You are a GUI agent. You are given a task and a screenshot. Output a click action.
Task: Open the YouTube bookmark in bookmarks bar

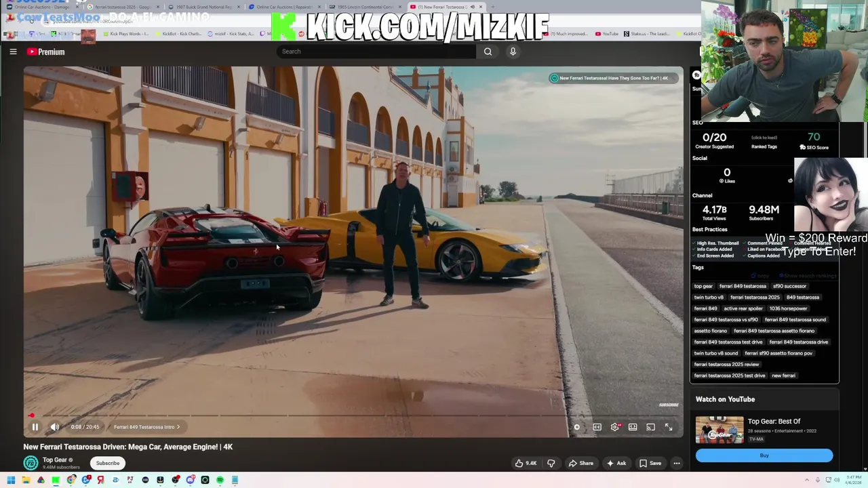tap(606, 34)
